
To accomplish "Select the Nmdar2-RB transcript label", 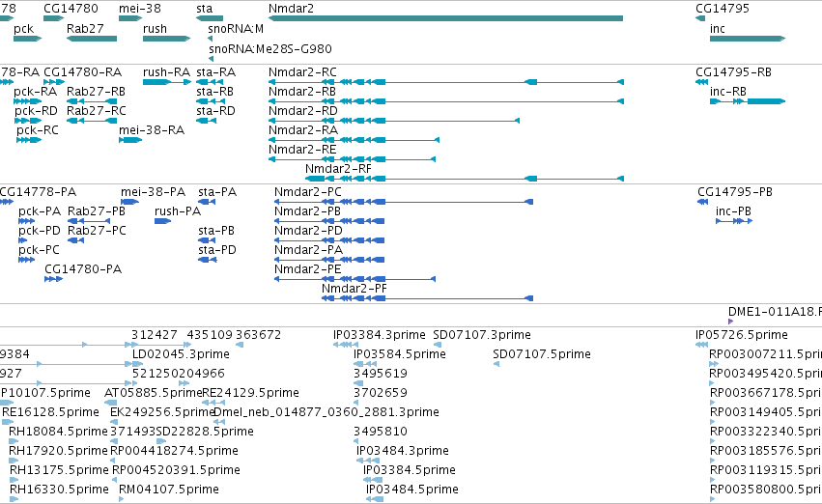I will pos(302,91).
